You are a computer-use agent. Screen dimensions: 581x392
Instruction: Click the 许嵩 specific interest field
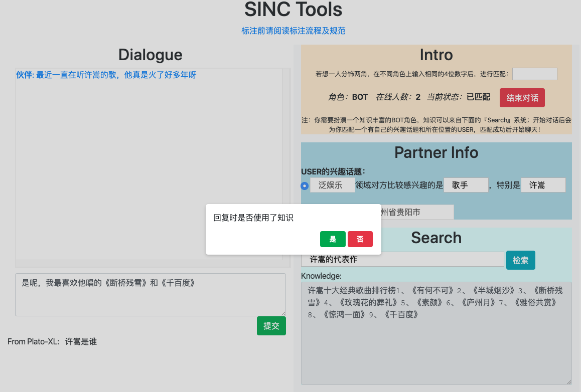coord(543,185)
